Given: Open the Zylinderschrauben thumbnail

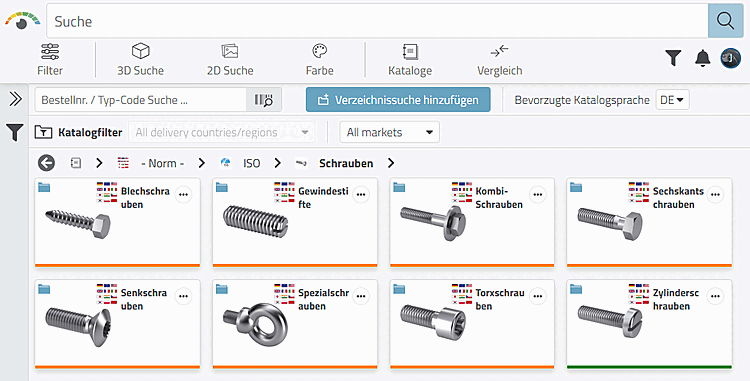Looking at the screenshot, I should point(609,321).
